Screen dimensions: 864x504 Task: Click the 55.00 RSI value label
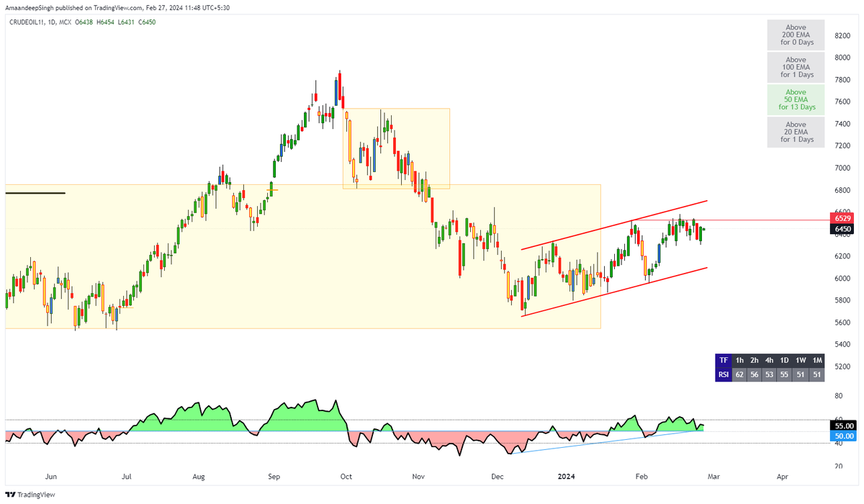[x=843, y=426]
